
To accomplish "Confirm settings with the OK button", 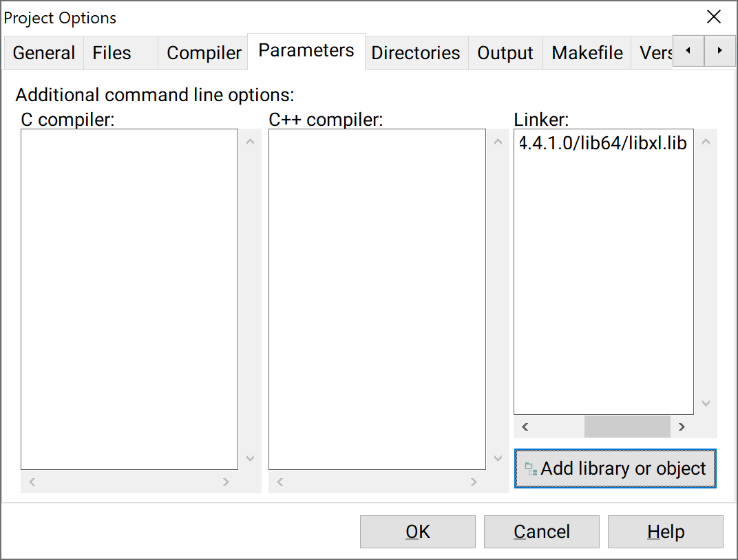I will point(417,532).
